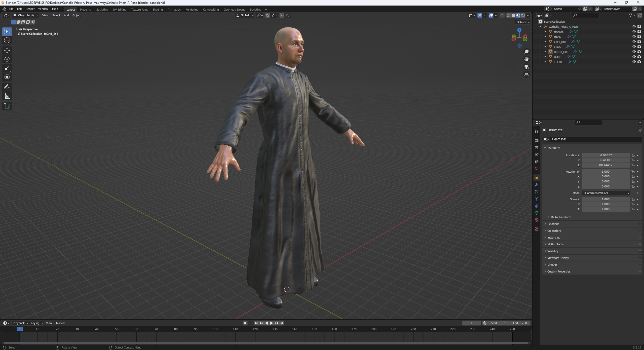The width and height of the screenshot is (644, 350).
Task: Select the Measure tool
Action: (7, 96)
